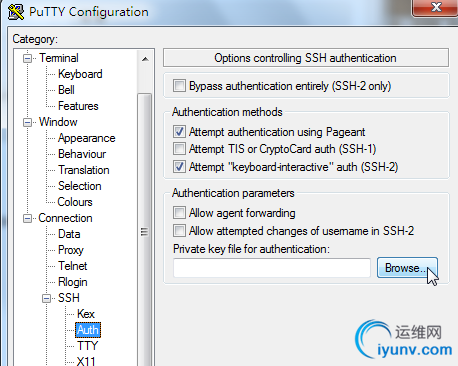Uncheck Attempt keyboard-interactive auth
This screenshot has height=366, width=458.
click(x=179, y=166)
